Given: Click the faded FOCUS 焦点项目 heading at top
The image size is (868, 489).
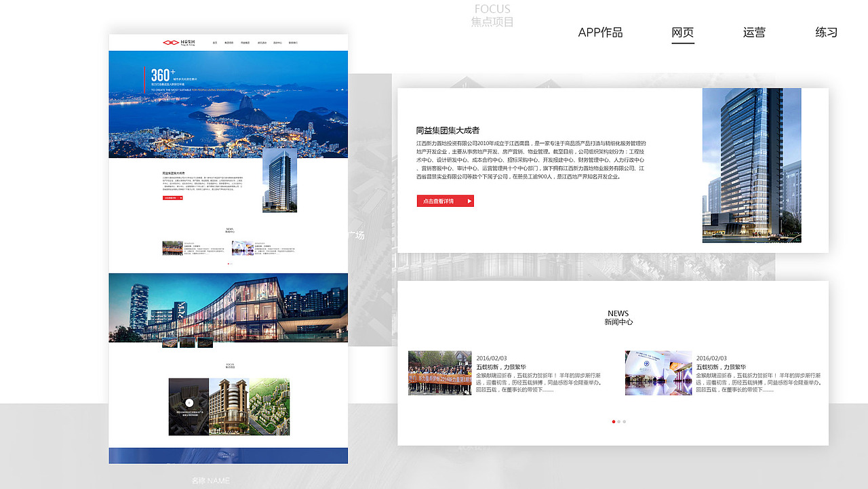Looking at the screenshot, I should click(x=492, y=15).
